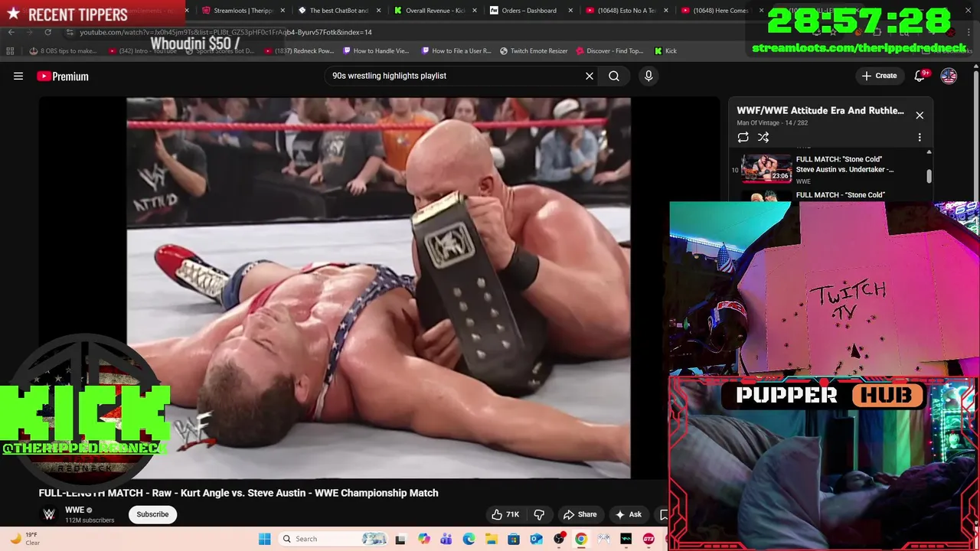980x551 pixels.
Task: Open bookmark How to File a User R...
Action: tap(456, 51)
